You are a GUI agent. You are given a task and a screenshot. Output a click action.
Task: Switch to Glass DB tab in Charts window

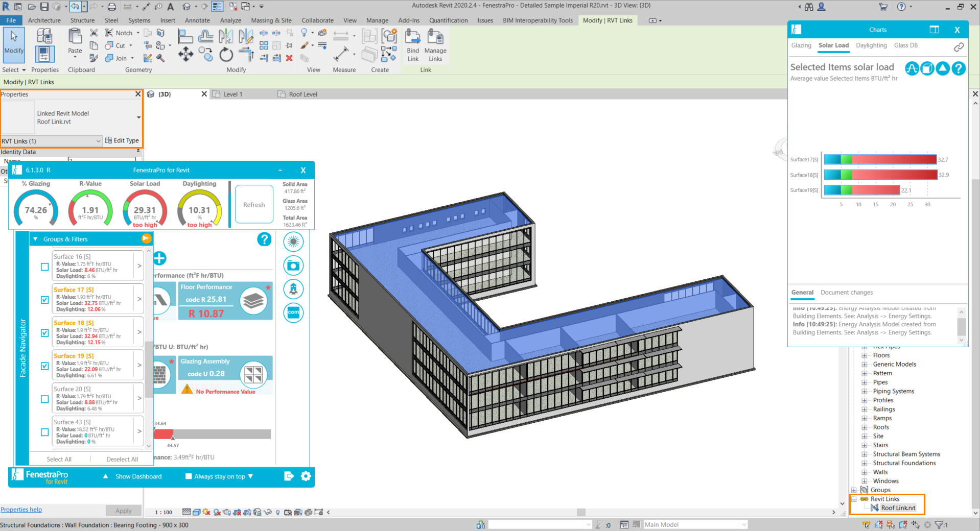point(906,45)
